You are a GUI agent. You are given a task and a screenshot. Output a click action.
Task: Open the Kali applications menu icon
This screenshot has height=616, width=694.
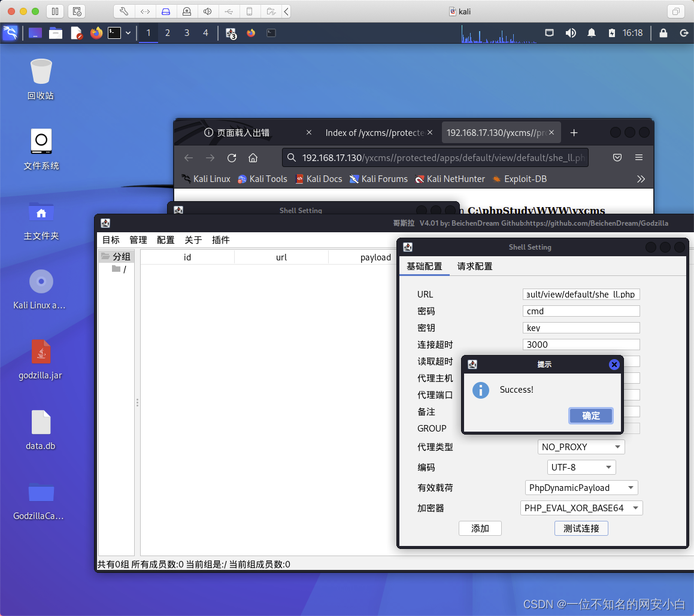10,33
